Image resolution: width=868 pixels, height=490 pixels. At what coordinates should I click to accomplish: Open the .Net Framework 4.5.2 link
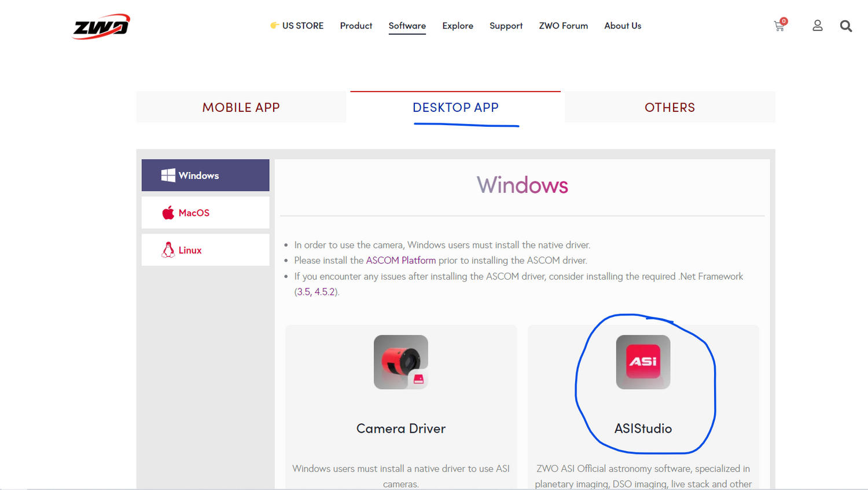pyautogui.click(x=325, y=292)
